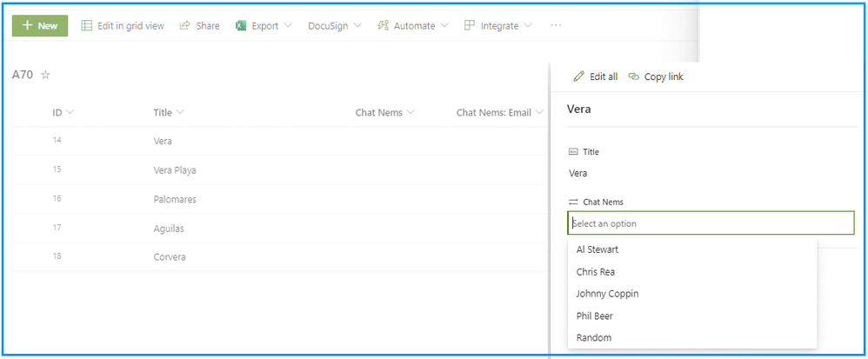This screenshot has width=868, height=359.
Task: Open the Automate flow icon
Action: pyautogui.click(x=383, y=25)
